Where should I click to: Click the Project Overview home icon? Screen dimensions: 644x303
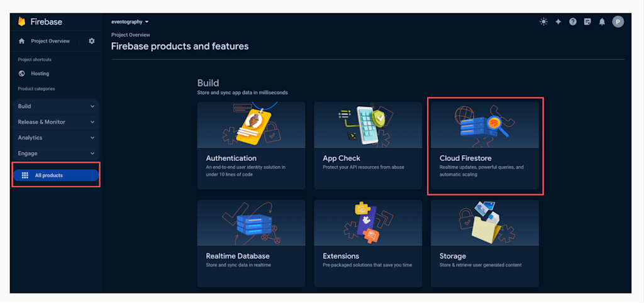click(22, 41)
